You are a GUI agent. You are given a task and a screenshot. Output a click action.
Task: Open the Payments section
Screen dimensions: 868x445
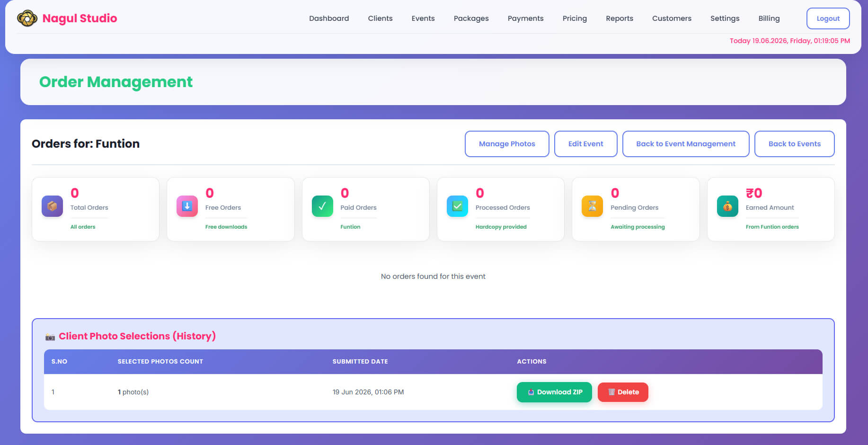coord(525,18)
